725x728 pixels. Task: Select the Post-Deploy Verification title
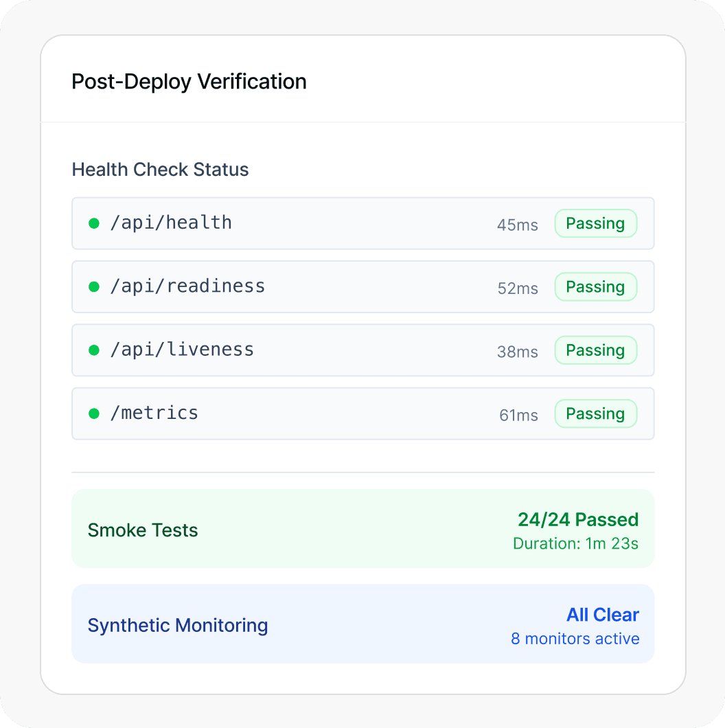189,82
